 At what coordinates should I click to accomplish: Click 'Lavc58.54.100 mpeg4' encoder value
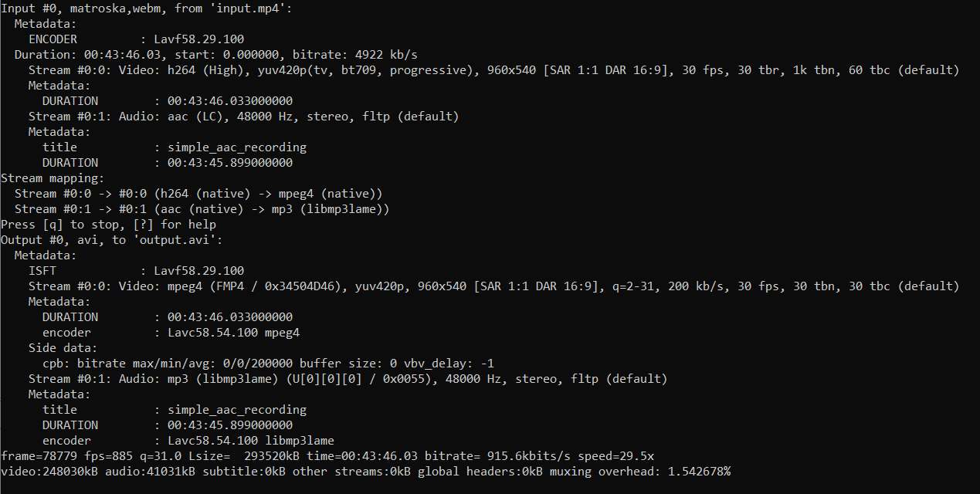[233, 333]
